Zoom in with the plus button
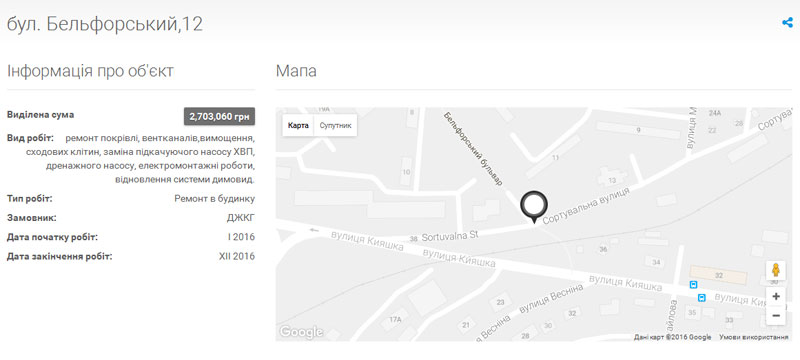 (x=776, y=296)
